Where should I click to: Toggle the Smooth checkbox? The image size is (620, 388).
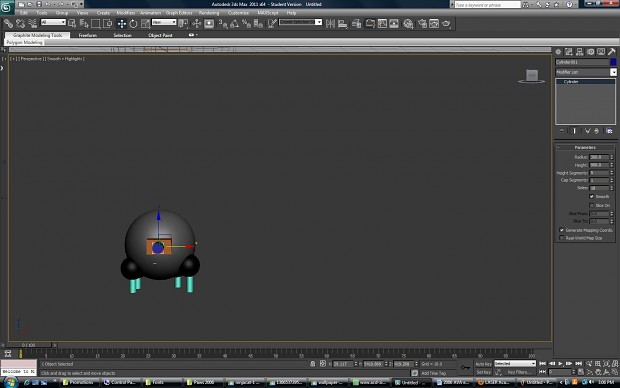(x=592, y=197)
